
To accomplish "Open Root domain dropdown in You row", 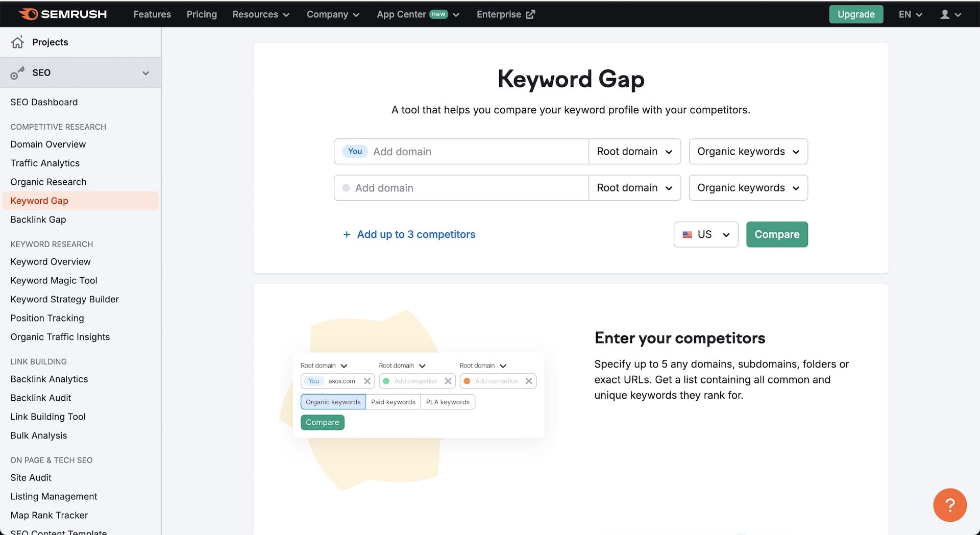I will pos(634,152).
